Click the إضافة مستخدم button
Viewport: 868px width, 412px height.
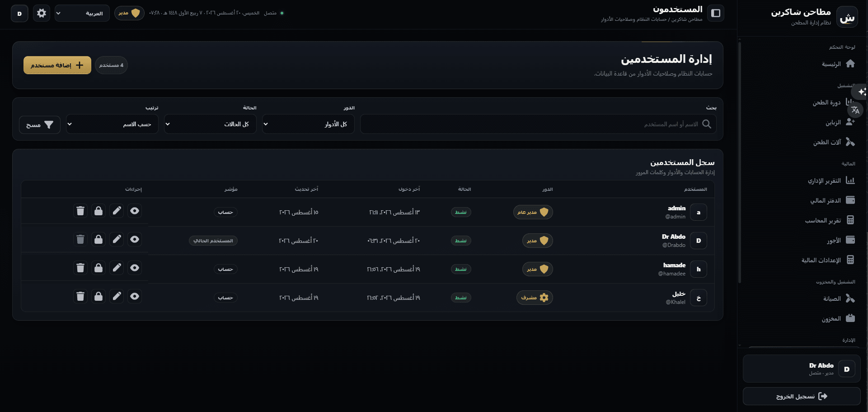tap(57, 65)
